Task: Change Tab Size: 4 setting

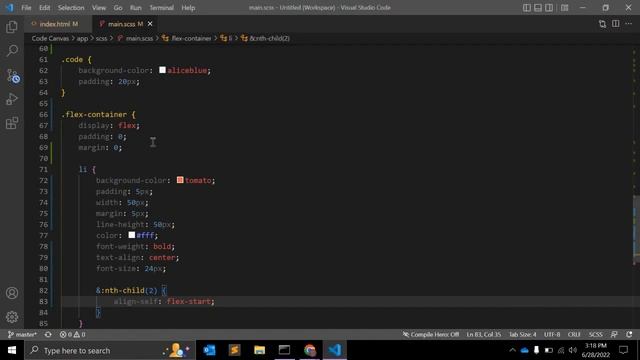Action: pos(522,334)
